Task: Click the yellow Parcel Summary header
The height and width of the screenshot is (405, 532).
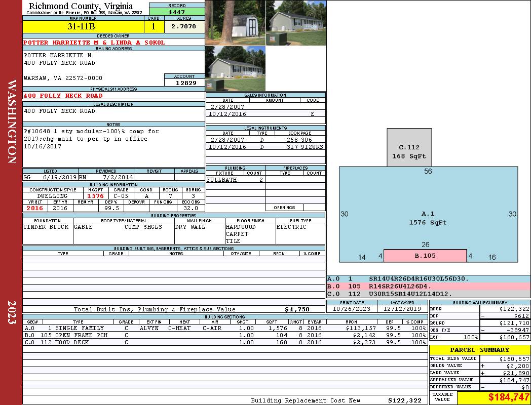Action: click(x=479, y=350)
